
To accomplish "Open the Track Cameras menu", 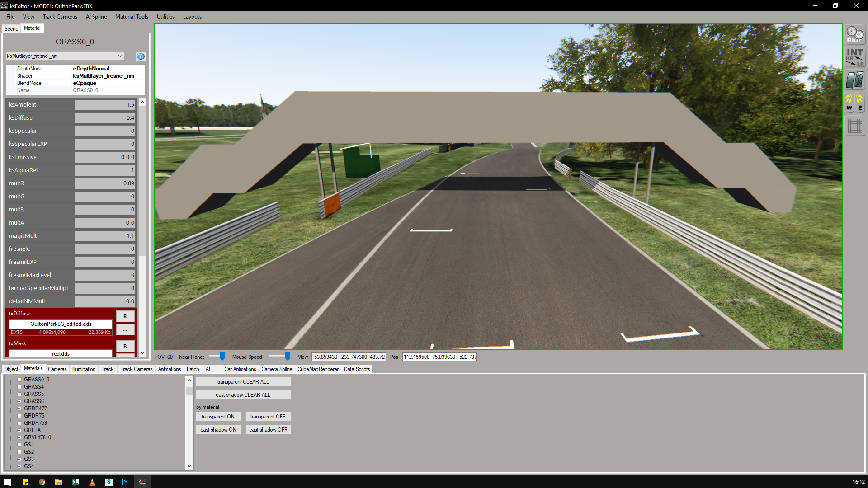I will pos(60,17).
